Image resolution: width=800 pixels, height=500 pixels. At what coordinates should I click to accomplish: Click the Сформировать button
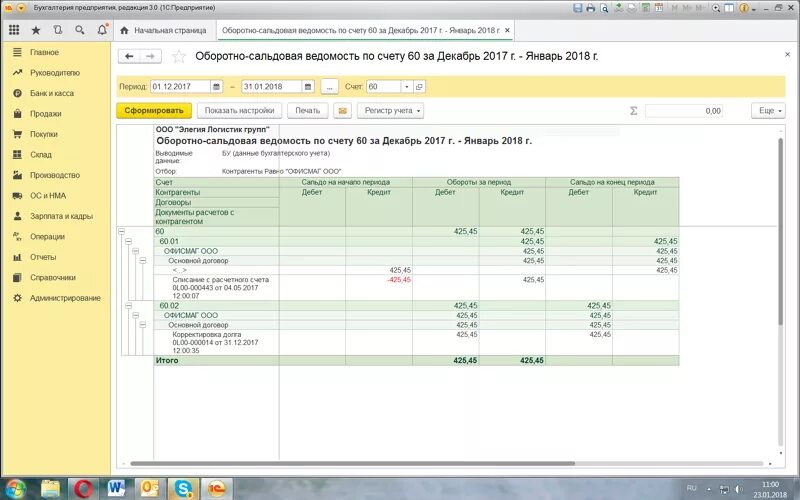(154, 111)
